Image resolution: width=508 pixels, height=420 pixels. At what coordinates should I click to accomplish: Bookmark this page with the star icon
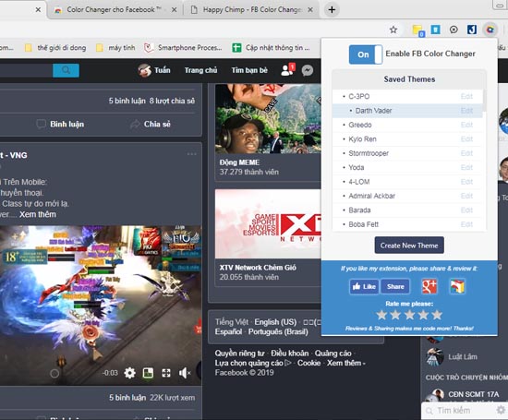tap(393, 30)
